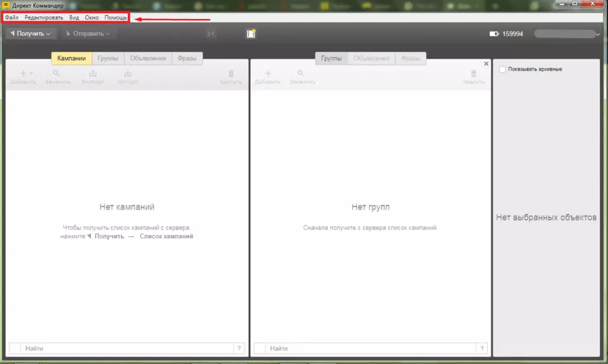Image resolution: width=608 pixels, height=364 pixels.
Task: Select the right panel Фразы tab
Action: [x=411, y=58]
